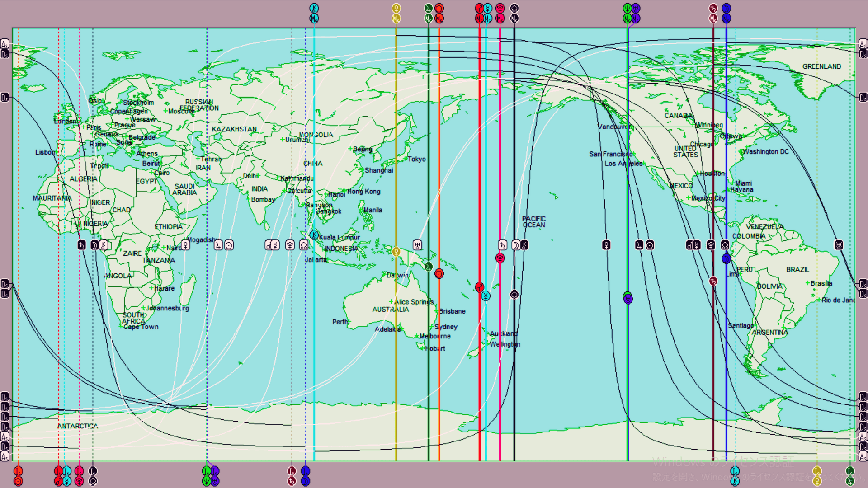Click the PACIFIC OCEAN label
Viewport: 868px width, 488px height.
click(534, 222)
